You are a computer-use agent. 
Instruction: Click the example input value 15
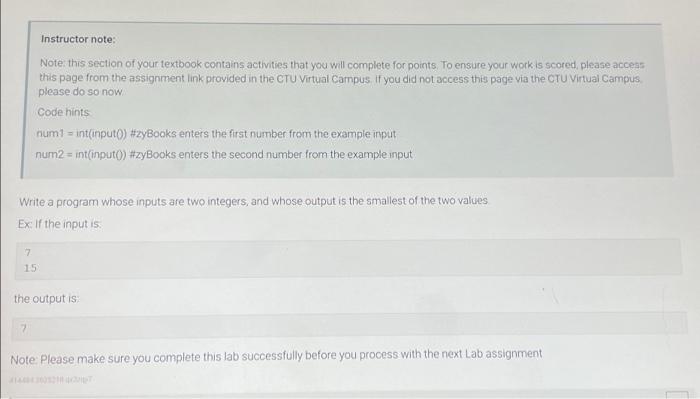click(x=30, y=268)
